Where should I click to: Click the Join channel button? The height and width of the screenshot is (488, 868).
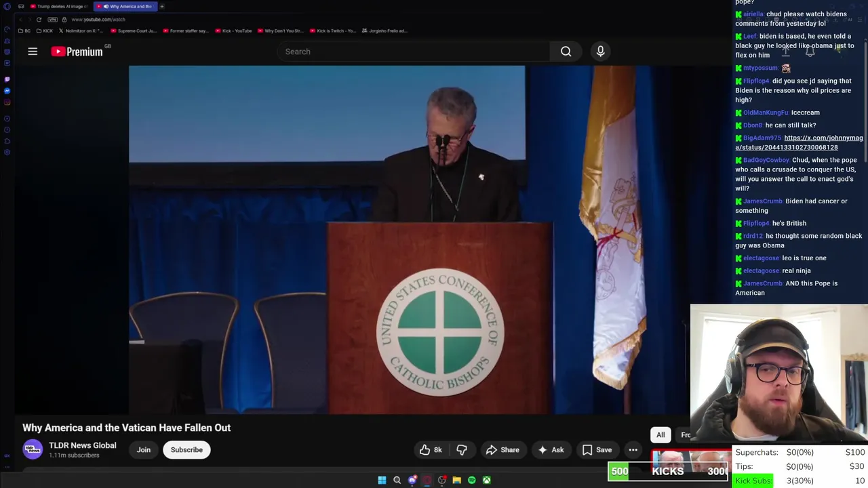[144, 450]
